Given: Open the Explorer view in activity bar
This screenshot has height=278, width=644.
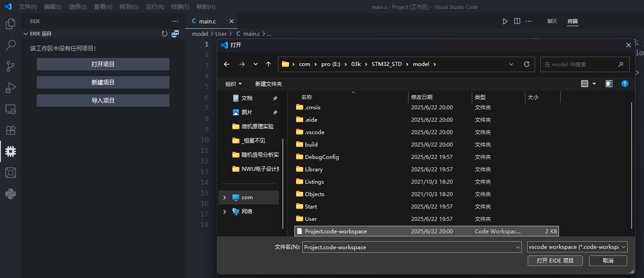Looking at the screenshot, I should pos(11,24).
